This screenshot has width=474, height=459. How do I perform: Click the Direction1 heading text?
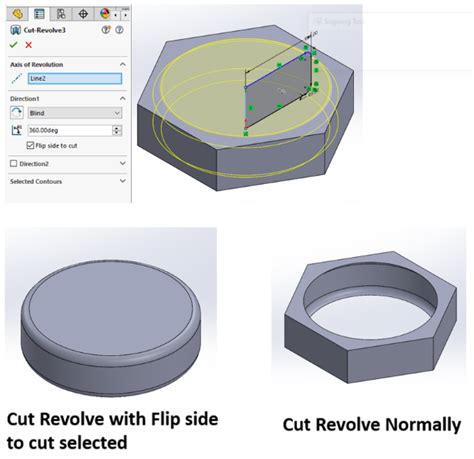[x=25, y=99]
